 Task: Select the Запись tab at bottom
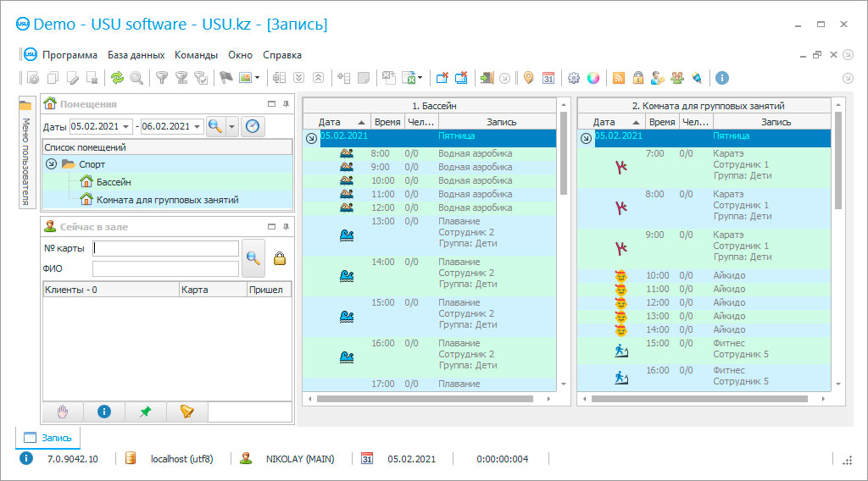click(47, 438)
